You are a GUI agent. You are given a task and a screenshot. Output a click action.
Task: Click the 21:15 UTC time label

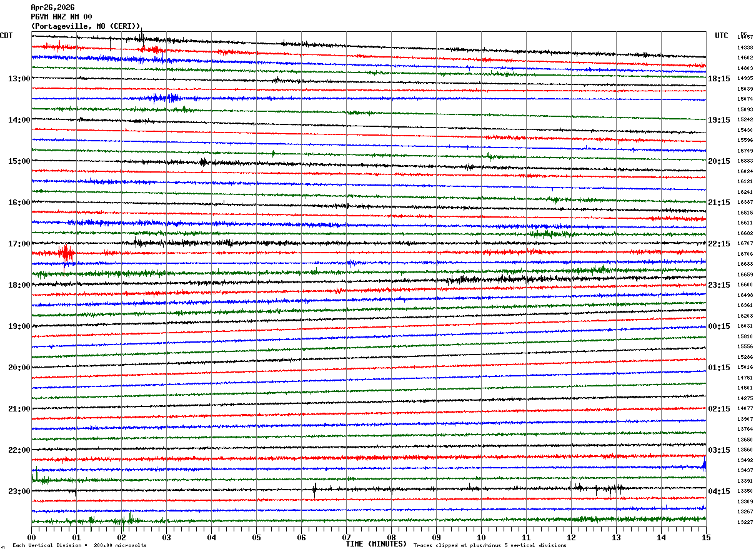[719, 203]
